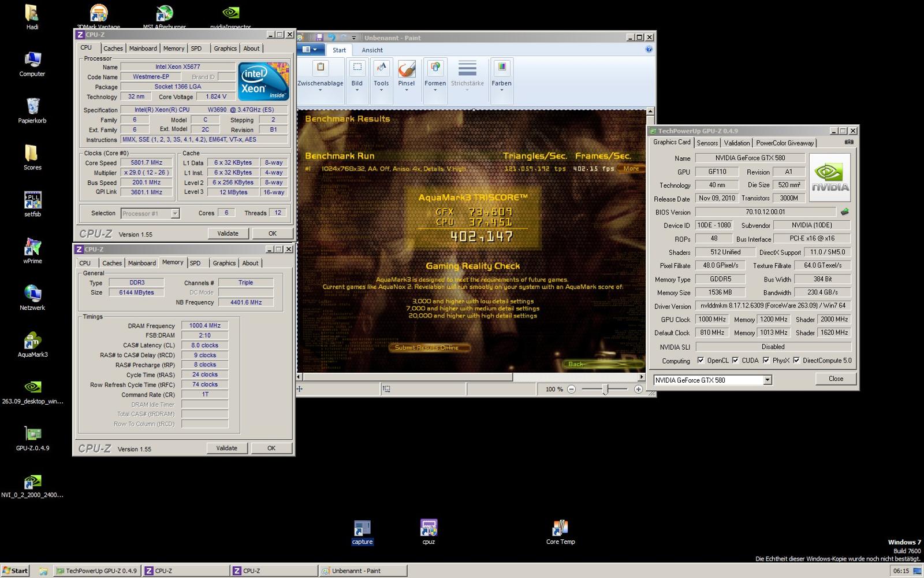This screenshot has height=578, width=924.
Task: Open the About tab in top CPU-Z window
Action: (x=251, y=49)
